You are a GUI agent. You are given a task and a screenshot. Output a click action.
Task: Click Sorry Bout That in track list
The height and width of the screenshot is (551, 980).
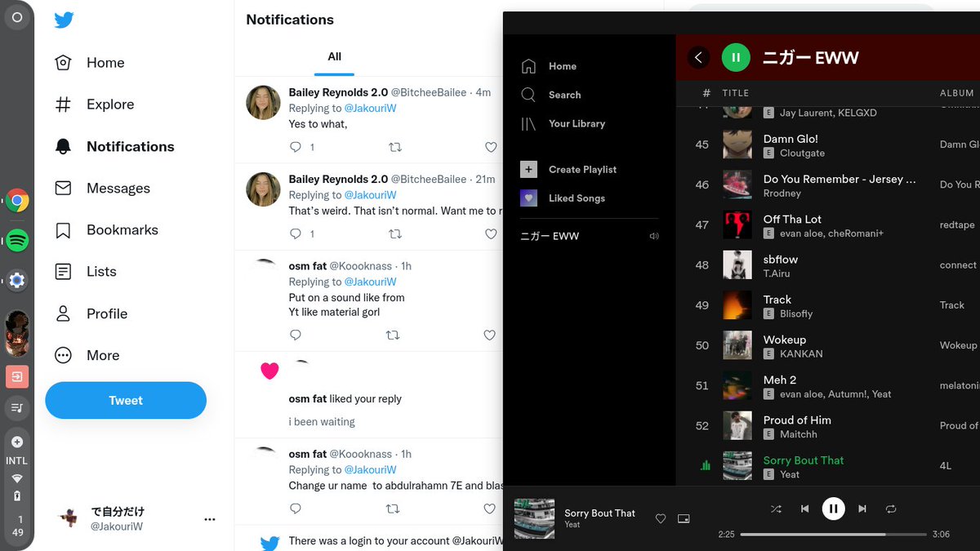click(x=803, y=460)
